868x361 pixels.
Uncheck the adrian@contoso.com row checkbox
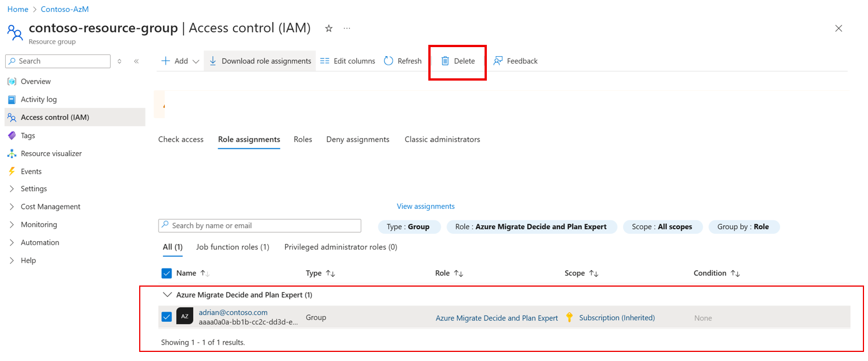click(x=166, y=317)
